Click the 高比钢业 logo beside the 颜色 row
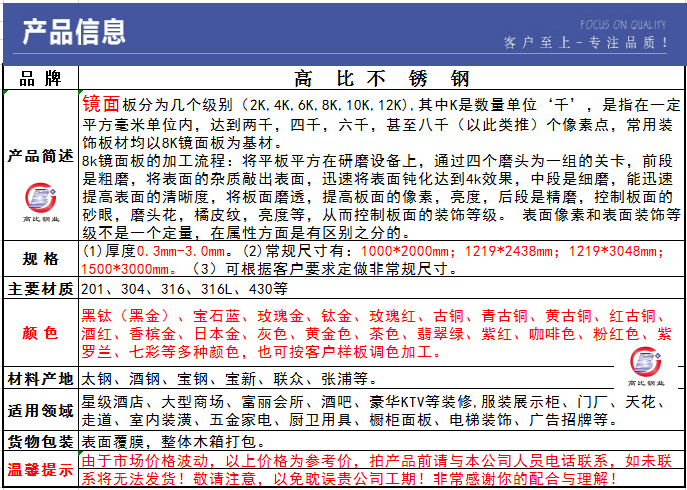 pos(646,366)
